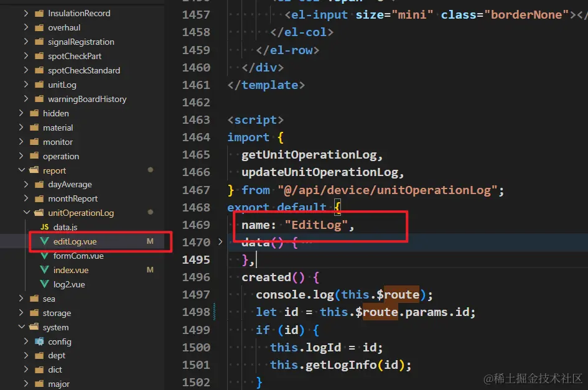Screen dimensions: 588x390
Task: Open the data.js file
Action: 65,227
